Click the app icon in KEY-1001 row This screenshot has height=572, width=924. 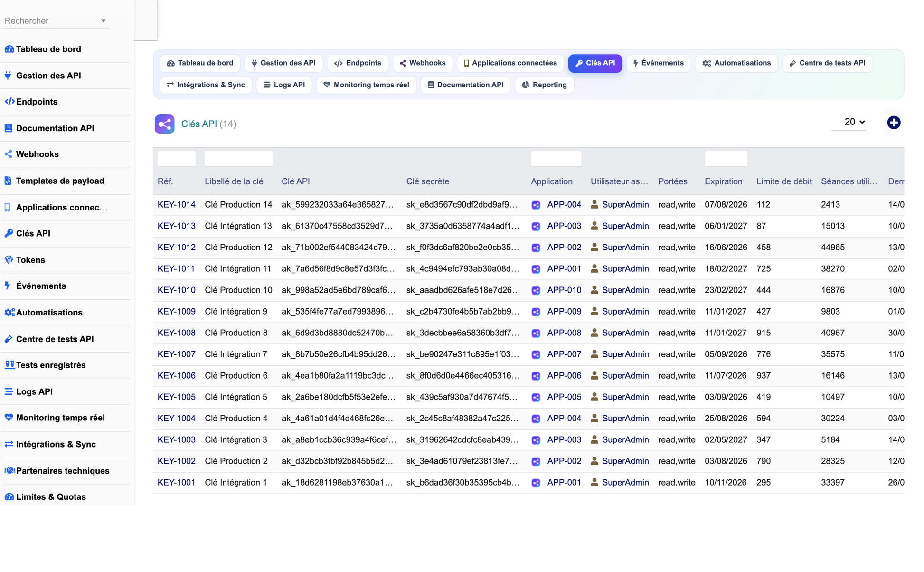click(x=536, y=483)
